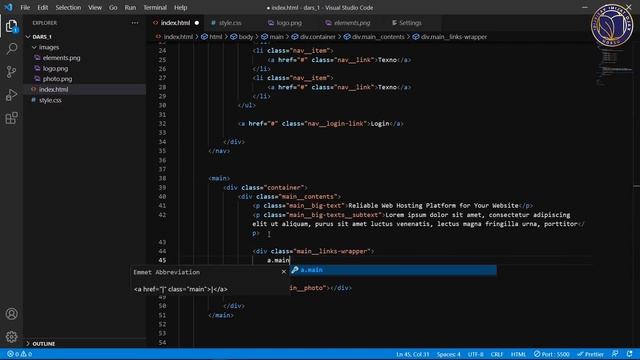
Task: Open notifications bell in status bar
Action: [629, 354]
